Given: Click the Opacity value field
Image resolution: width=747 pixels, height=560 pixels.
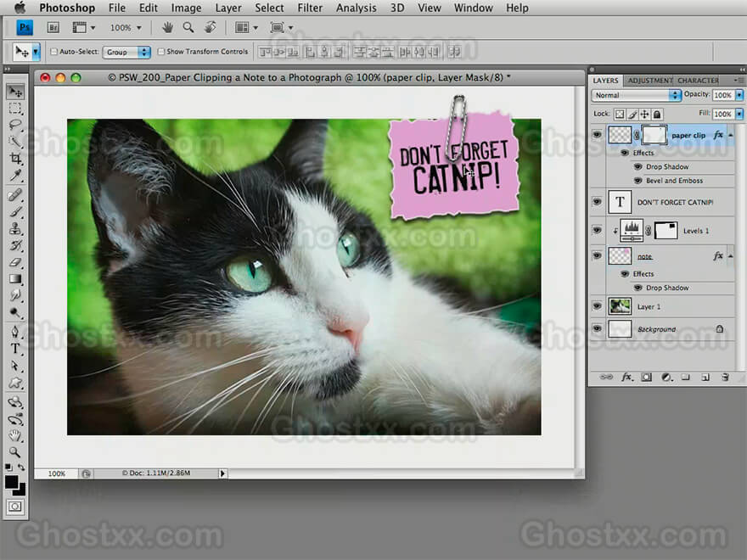Looking at the screenshot, I should 722,95.
